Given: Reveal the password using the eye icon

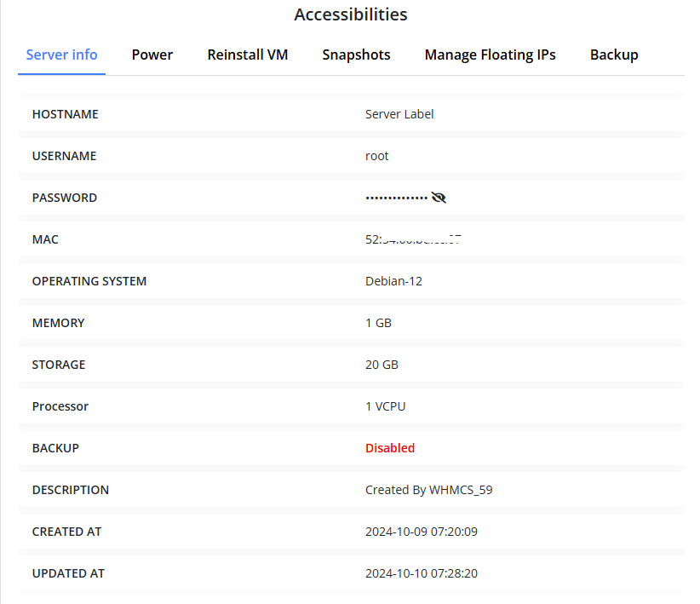Looking at the screenshot, I should 439,198.
